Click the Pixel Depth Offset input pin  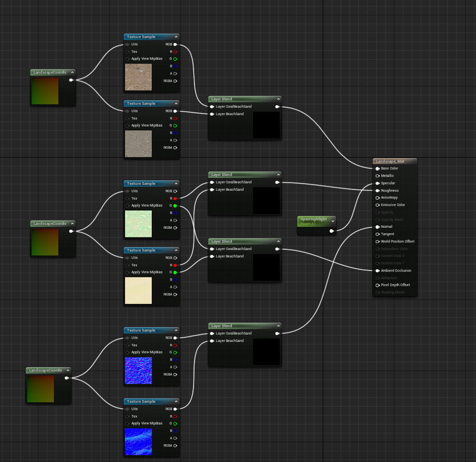[378, 285]
